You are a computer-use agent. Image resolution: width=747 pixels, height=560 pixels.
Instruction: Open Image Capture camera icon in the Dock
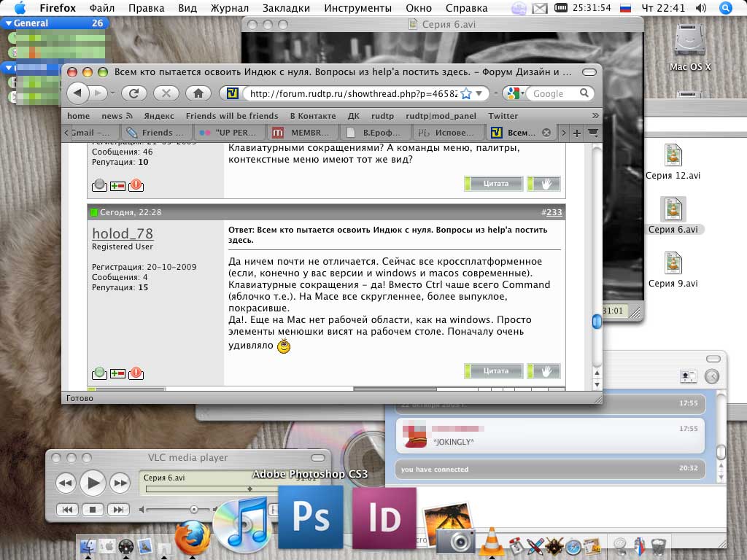[x=449, y=529]
